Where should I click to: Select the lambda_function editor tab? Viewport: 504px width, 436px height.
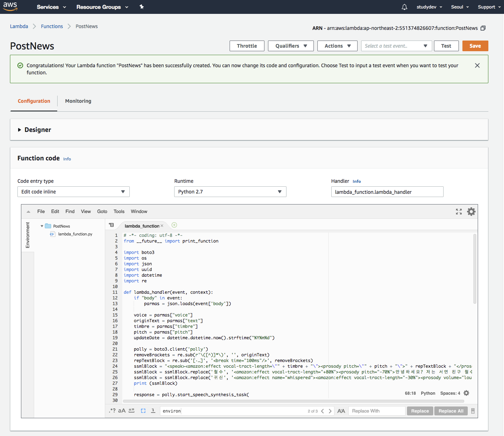[142, 226]
